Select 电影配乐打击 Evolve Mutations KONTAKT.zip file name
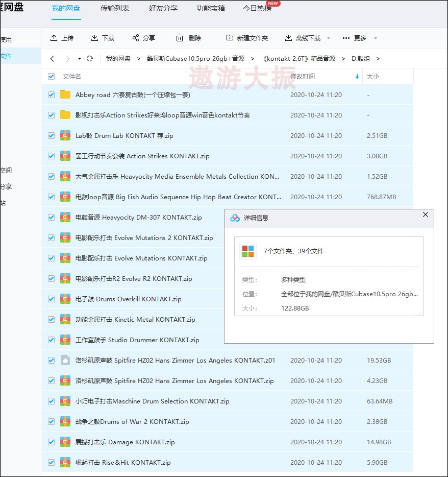Viewport: 448px width, 477px height. click(x=141, y=258)
